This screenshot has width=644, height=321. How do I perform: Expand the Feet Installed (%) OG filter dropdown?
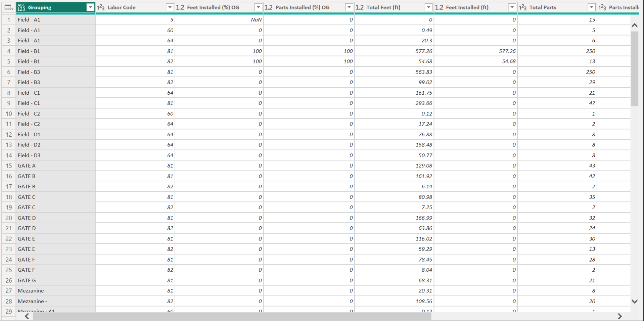(x=258, y=7)
